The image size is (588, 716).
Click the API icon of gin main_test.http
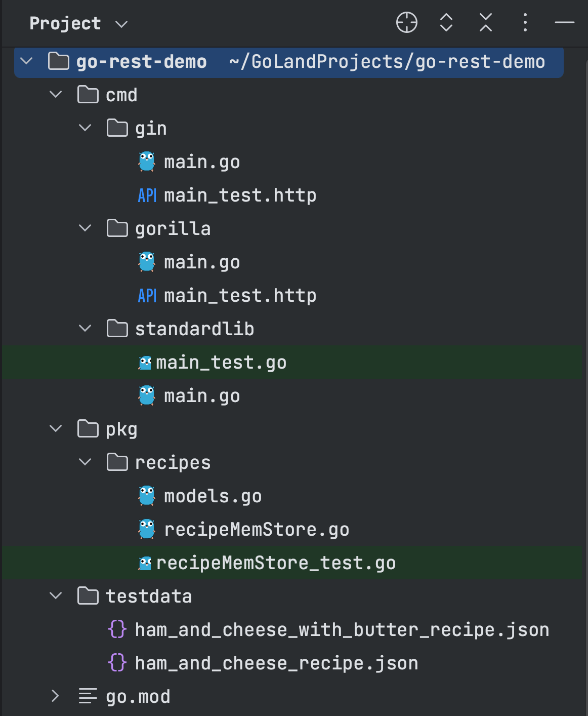click(x=147, y=195)
